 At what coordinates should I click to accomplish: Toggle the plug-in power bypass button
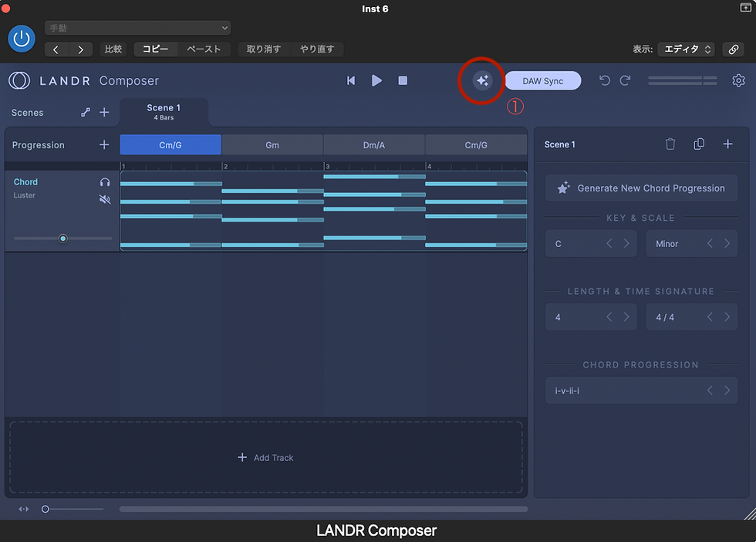pyautogui.click(x=22, y=39)
